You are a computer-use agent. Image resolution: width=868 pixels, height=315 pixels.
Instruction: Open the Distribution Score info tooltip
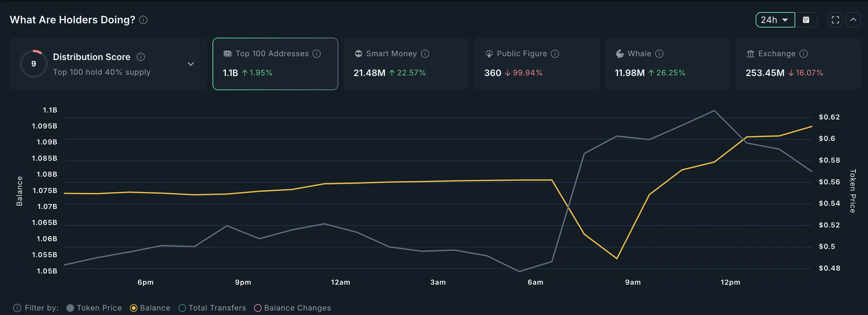141,57
